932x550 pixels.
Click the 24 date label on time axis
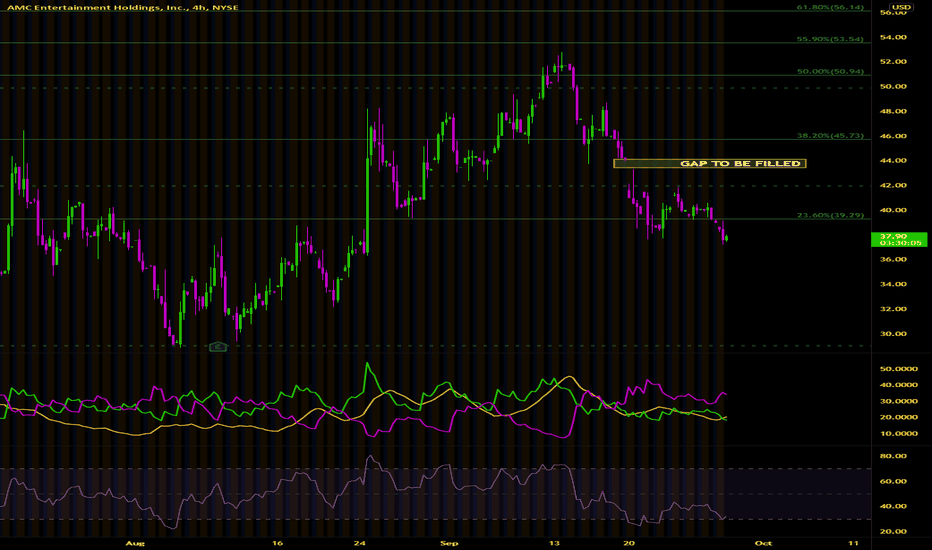coord(359,543)
